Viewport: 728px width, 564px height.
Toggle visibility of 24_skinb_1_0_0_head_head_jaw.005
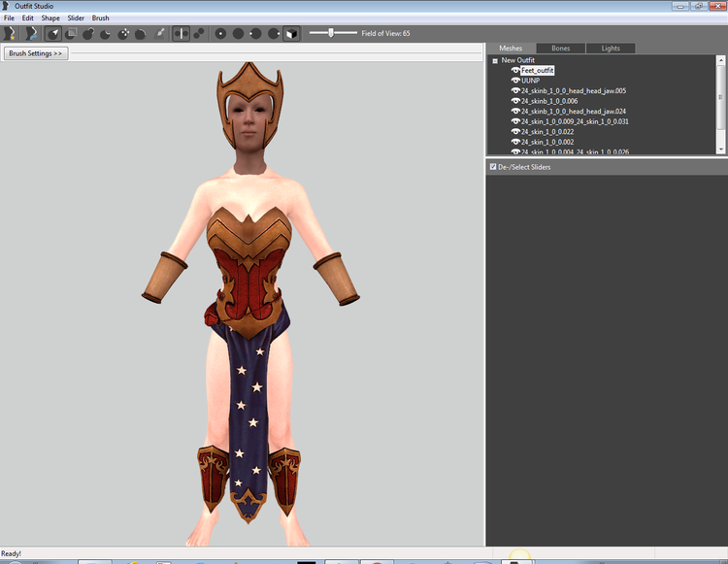[514, 91]
